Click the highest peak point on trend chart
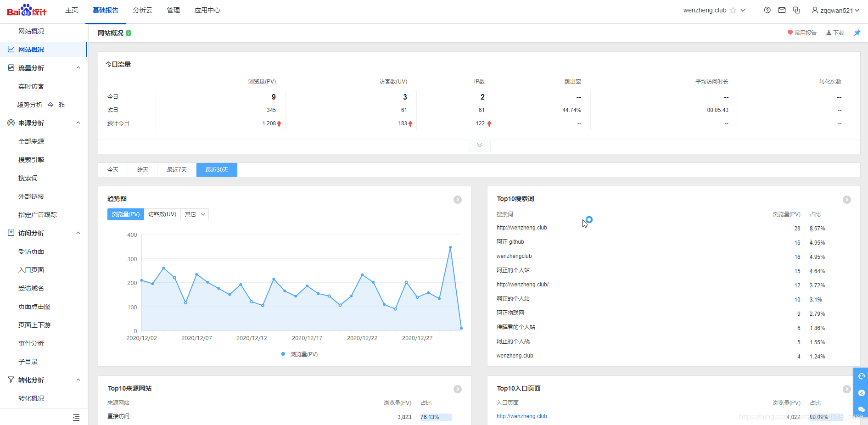The width and height of the screenshot is (868, 425). click(x=450, y=247)
